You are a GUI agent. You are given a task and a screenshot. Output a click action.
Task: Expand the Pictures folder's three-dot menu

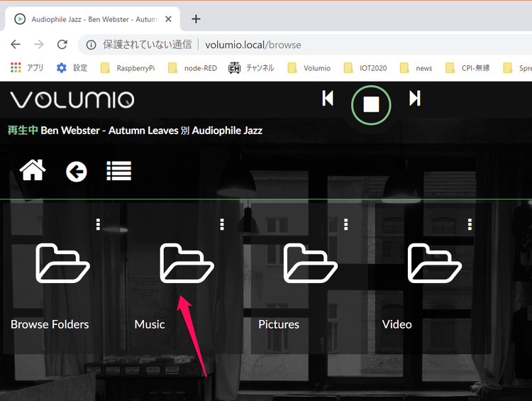[x=346, y=224]
